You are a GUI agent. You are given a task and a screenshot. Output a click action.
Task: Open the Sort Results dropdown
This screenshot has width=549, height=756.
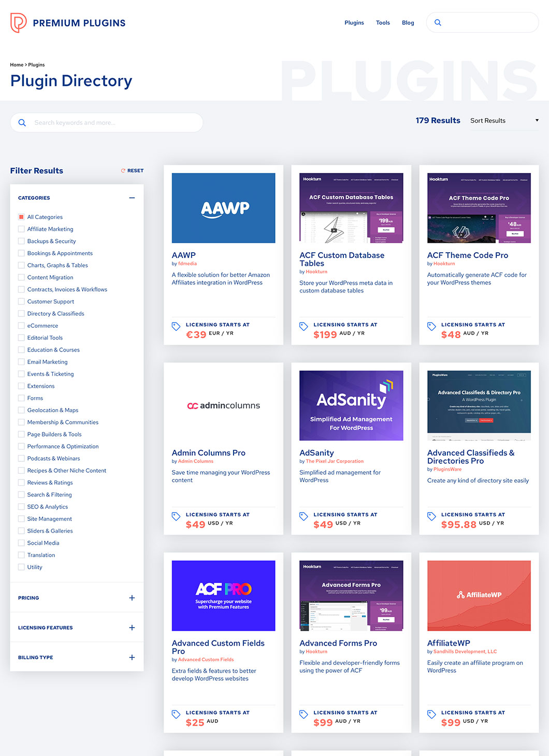pyautogui.click(x=504, y=121)
